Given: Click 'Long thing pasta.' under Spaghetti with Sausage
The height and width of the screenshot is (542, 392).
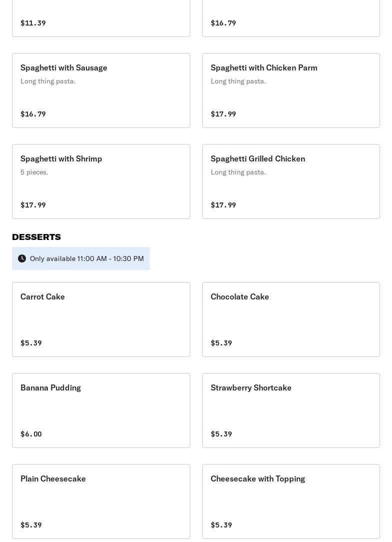Looking at the screenshot, I should [48, 81].
